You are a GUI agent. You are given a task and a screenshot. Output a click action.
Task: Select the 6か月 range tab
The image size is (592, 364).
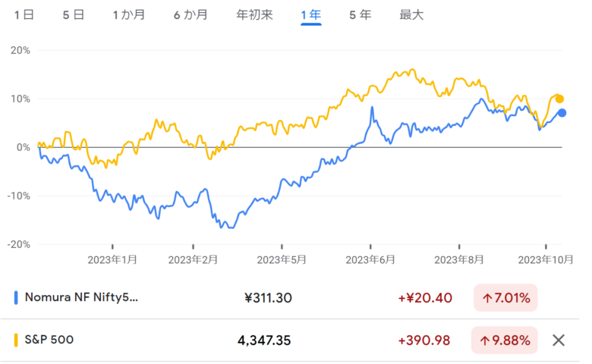190,14
